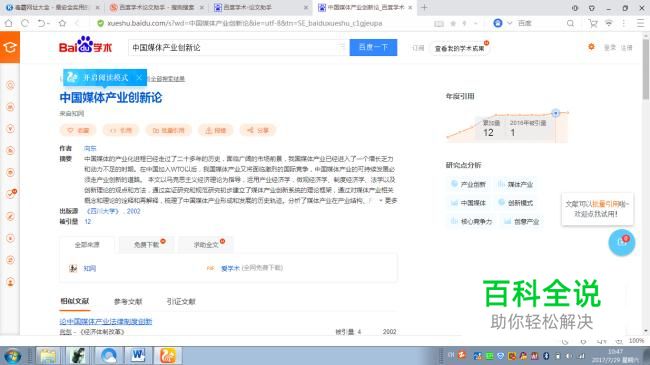The width and height of the screenshot is (650, 365).
Task: Click the orange Baidu Xueshu graduation cap icon
Action: click(x=10, y=47)
